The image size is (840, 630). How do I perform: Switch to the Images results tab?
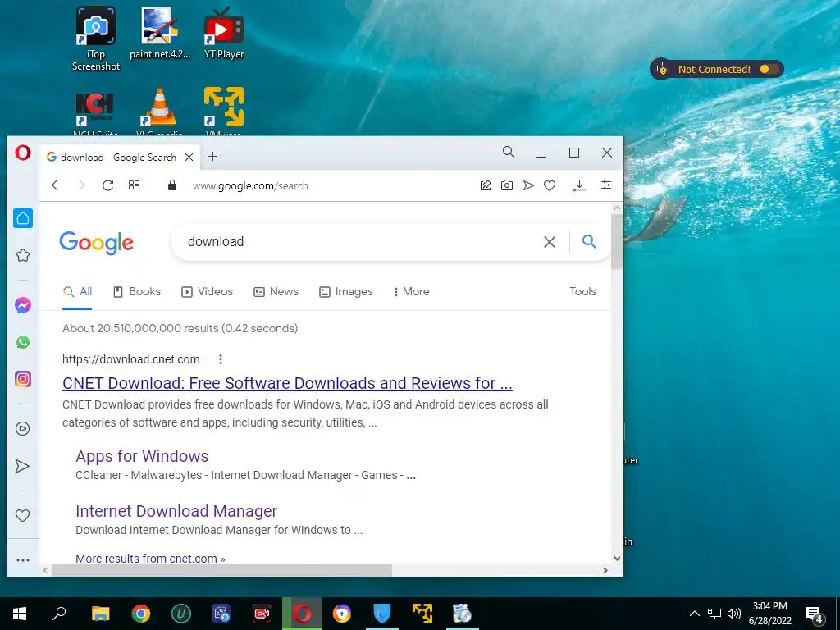click(x=346, y=291)
